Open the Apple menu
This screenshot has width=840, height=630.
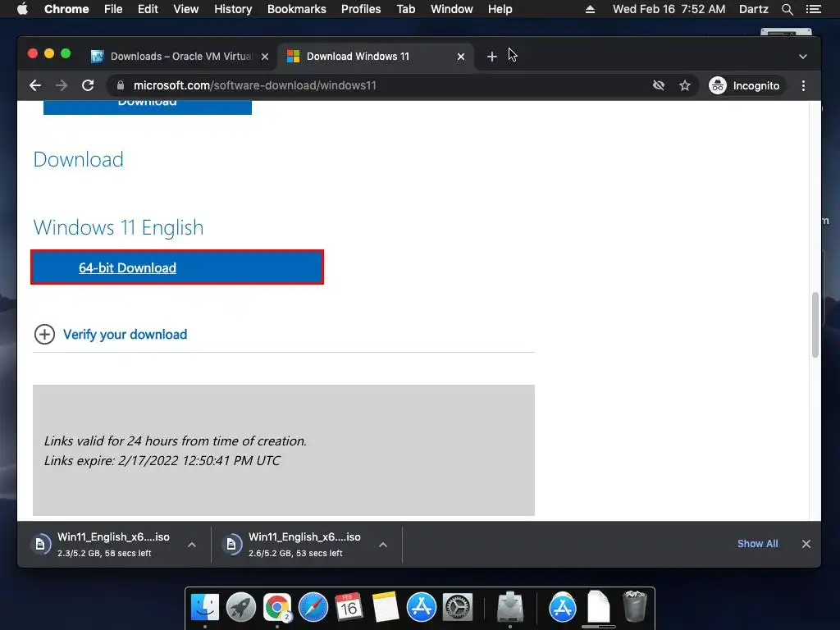coord(22,9)
